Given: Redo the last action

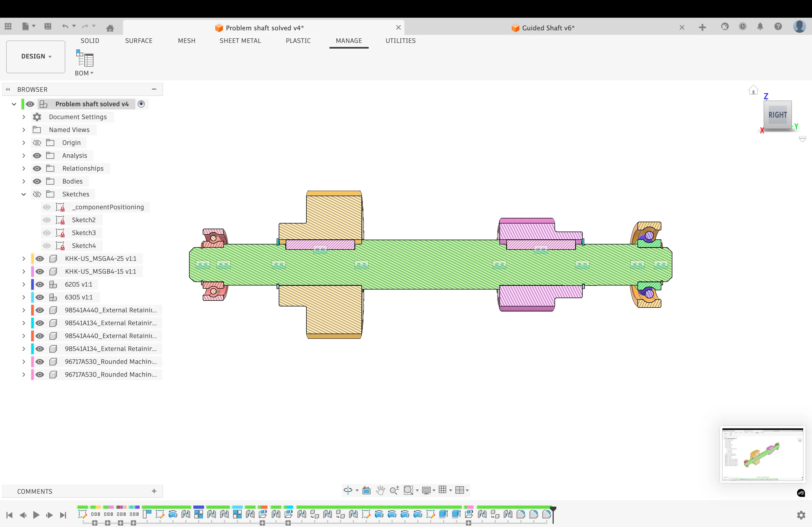Looking at the screenshot, I should point(85,26).
